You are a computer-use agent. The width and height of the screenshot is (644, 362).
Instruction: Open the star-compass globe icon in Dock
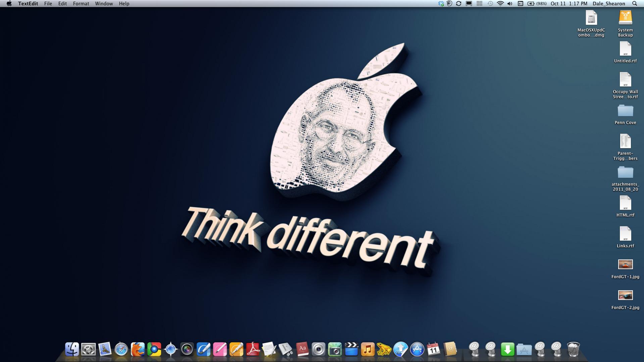(x=170, y=349)
